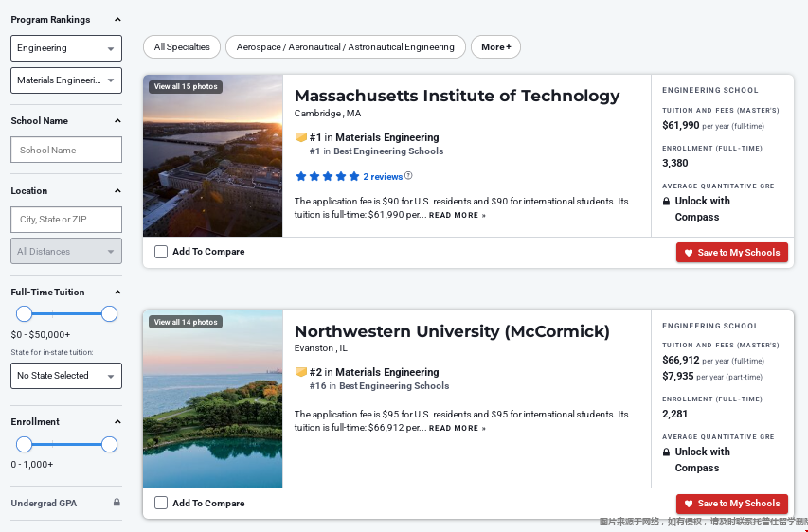Click MIT's Unlock with Compass lock icon
808x532 pixels.
click(666, 202)
